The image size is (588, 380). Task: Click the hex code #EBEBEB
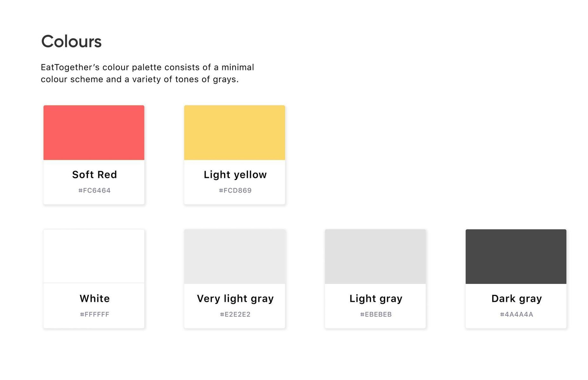(376, 314)
